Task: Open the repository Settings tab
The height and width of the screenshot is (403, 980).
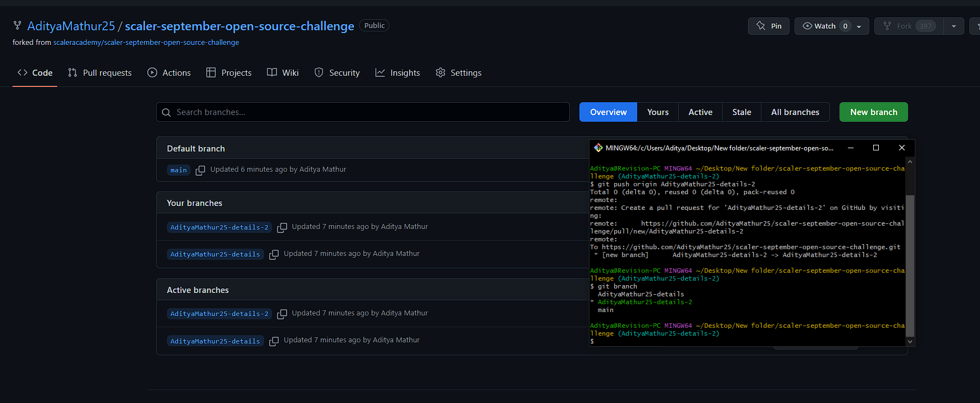Action: click(459, 72)
